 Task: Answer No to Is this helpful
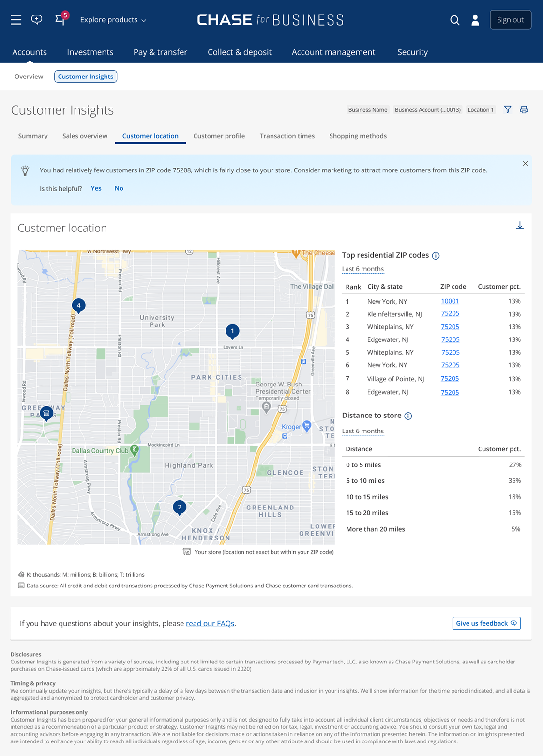[x=119, y=188]
